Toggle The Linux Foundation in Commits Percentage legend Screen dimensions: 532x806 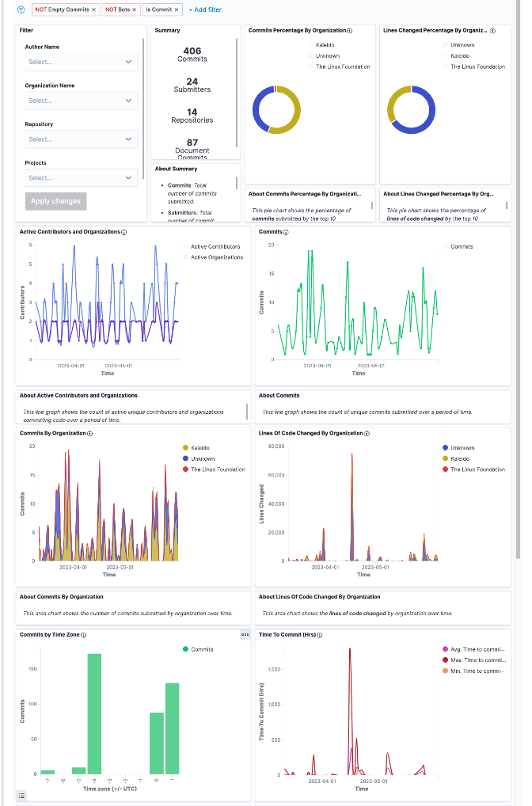[343, 67]
